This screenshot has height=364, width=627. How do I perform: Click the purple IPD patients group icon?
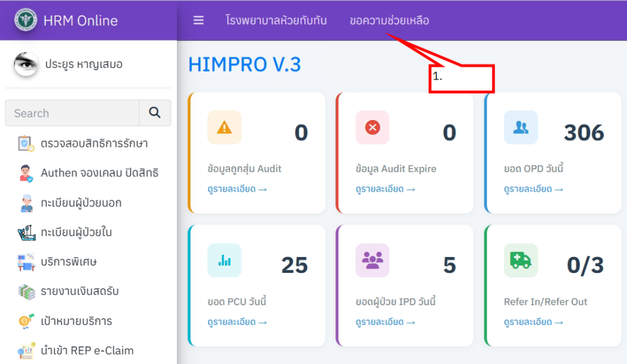(x=372, y=260)
